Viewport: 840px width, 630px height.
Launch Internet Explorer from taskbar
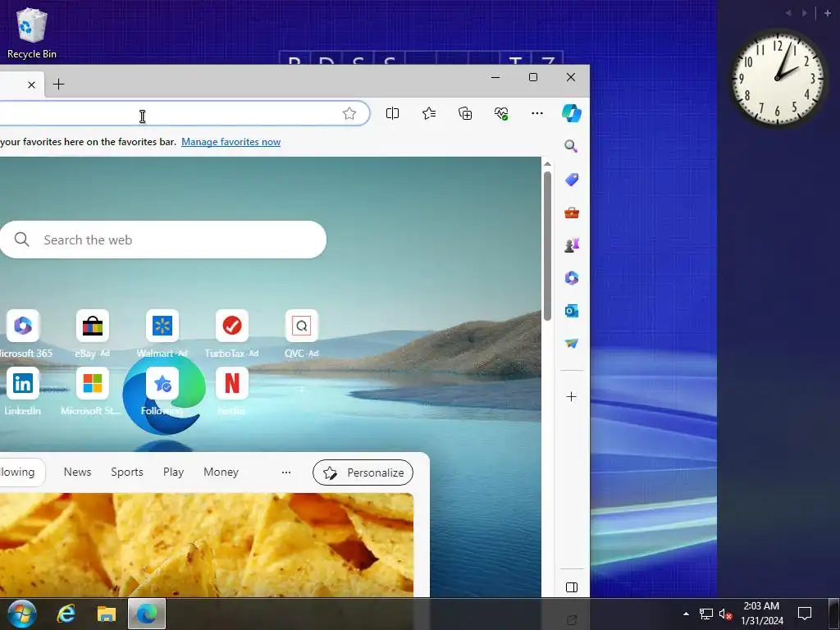click(66, 614)
